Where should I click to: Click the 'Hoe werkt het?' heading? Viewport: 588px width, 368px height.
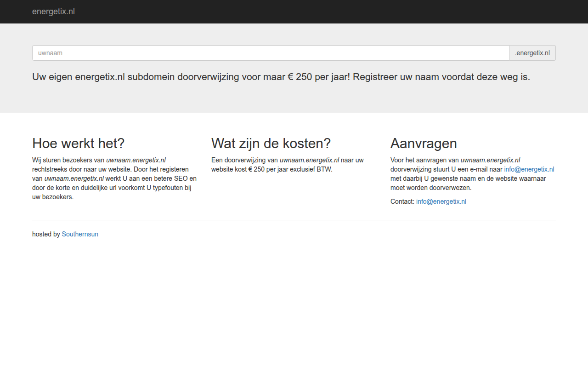click(x=79, y=144)
